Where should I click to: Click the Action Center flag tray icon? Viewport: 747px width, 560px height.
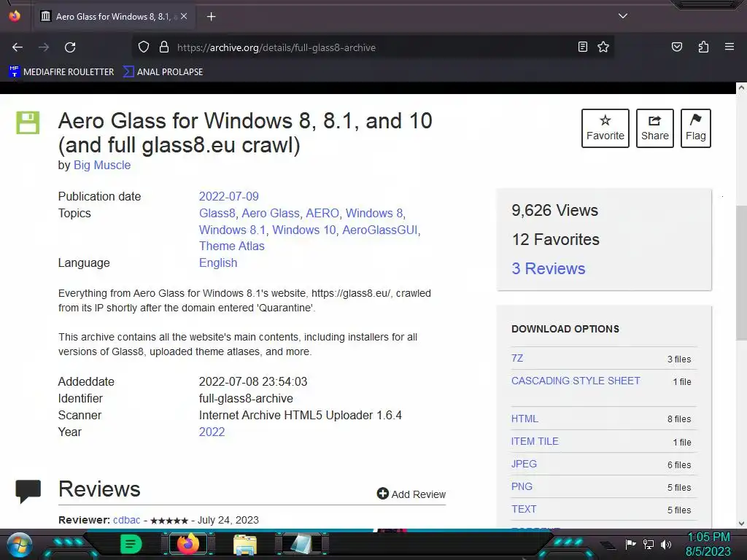click(x=631, y=544)
